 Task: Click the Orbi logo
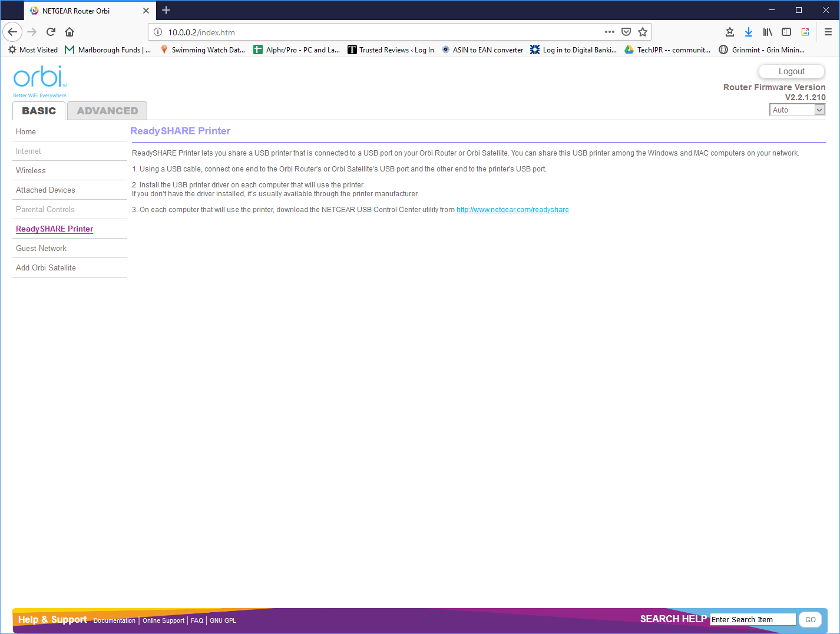(x=40, y=82)
